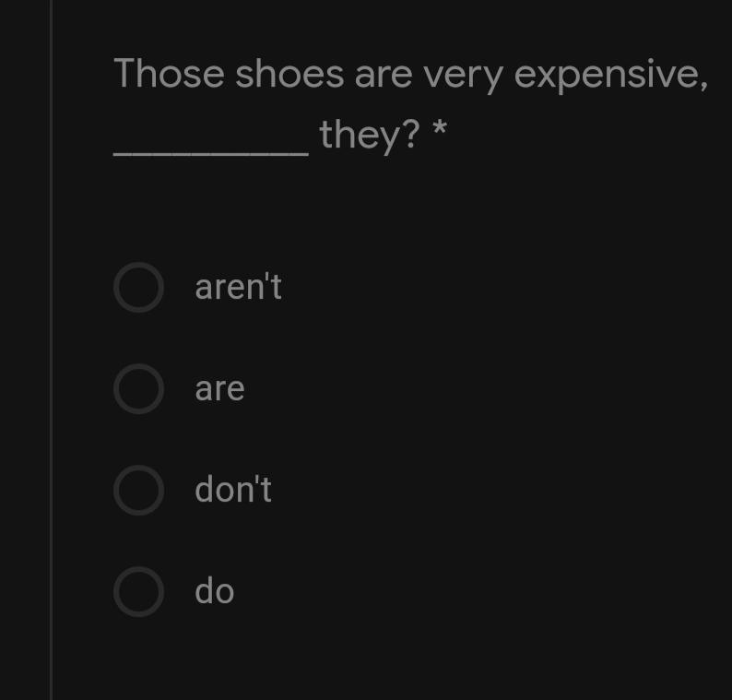Click the required asterisk after "they?"

440,127
